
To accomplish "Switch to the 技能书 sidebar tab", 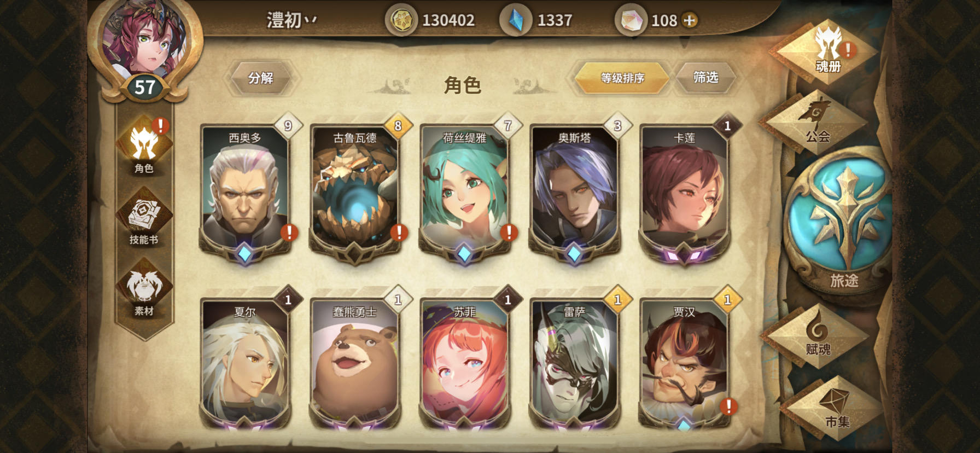I will coord(144,217).
